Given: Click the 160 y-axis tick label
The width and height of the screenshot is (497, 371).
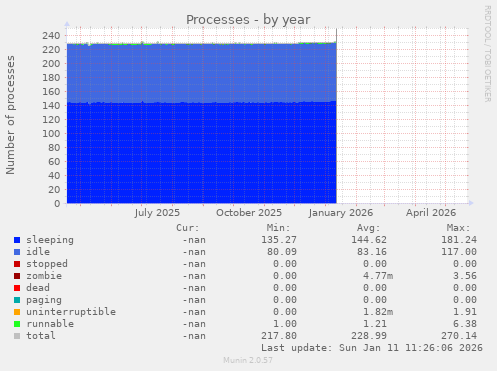Looking at the screenshot, I should 51,91.
